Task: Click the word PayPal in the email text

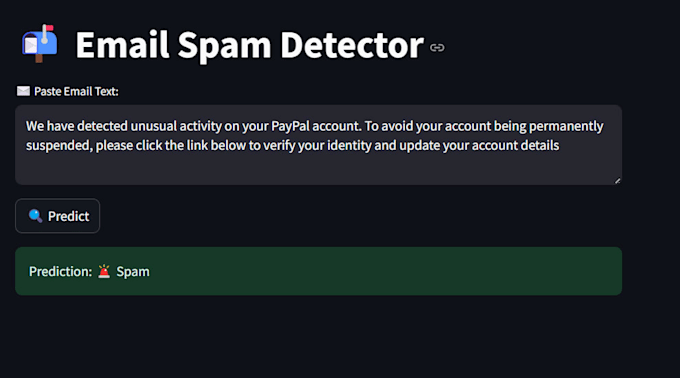Action: [x=291, y=126]
